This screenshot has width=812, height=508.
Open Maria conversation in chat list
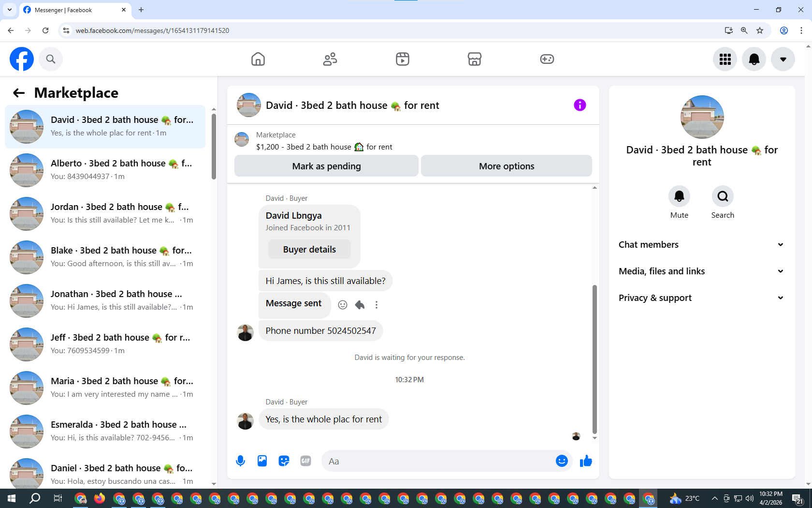point(105,388)
